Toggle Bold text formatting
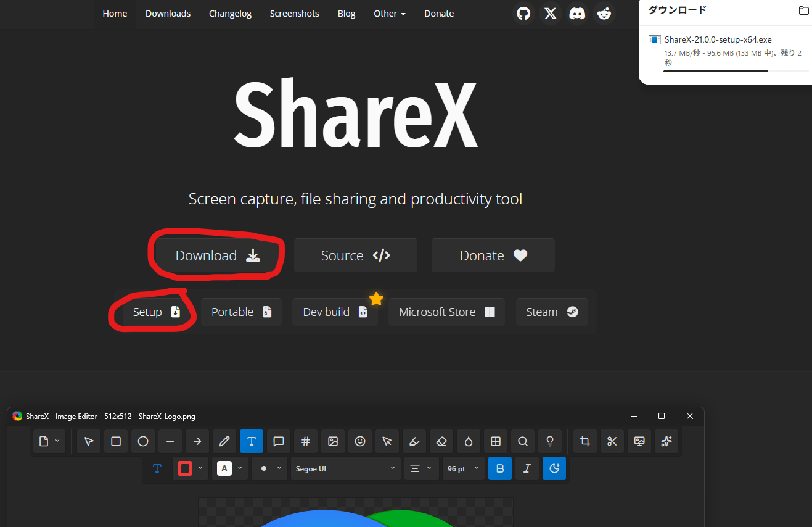Image resolution: width=812 pixels, height=527 pixels. tap(500, 469)
